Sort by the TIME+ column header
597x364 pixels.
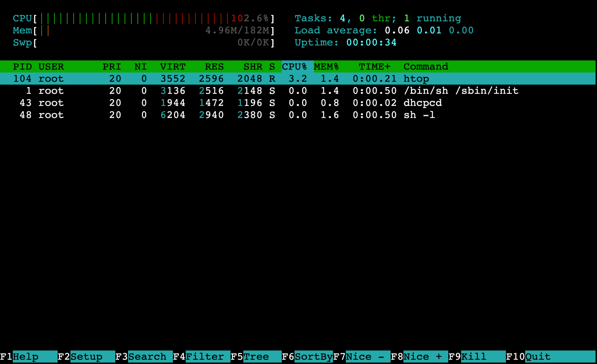pyautogui.click(x=375, y=66)
